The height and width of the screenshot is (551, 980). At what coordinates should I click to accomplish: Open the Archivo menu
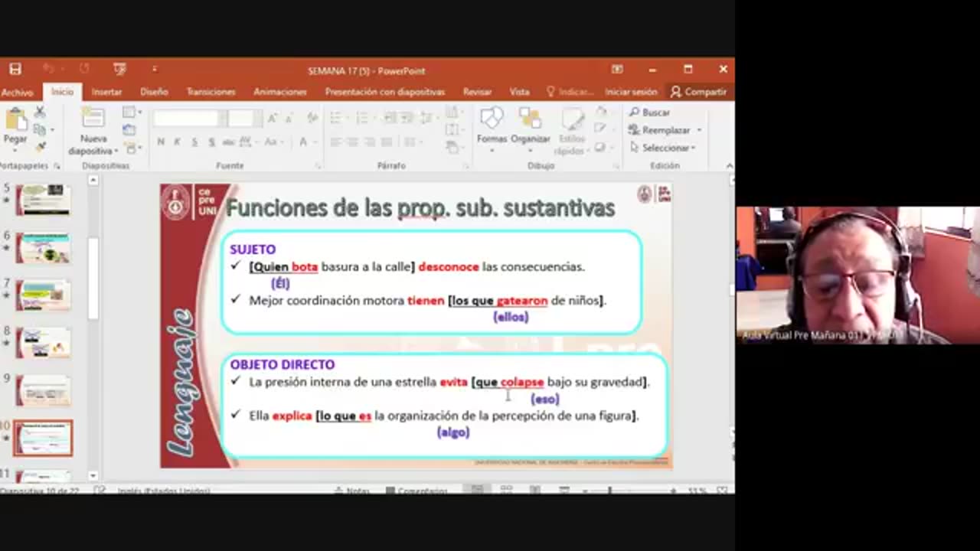(17, 92)
